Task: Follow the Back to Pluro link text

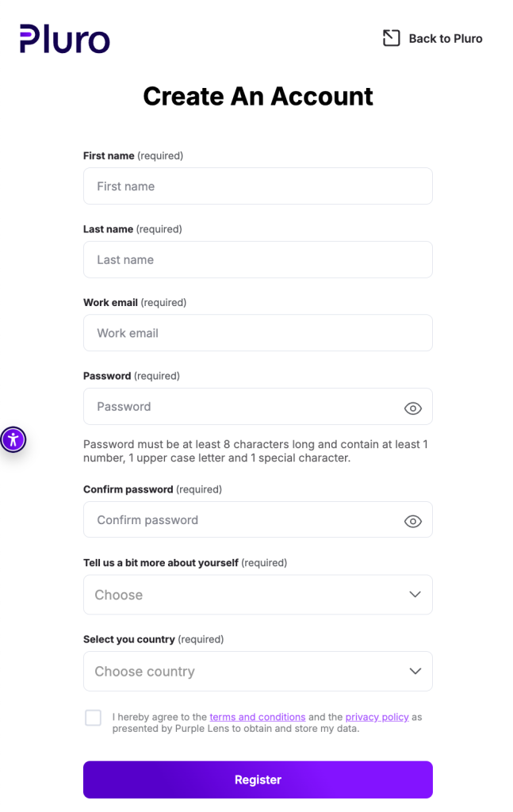Action: tap(446, 39)
